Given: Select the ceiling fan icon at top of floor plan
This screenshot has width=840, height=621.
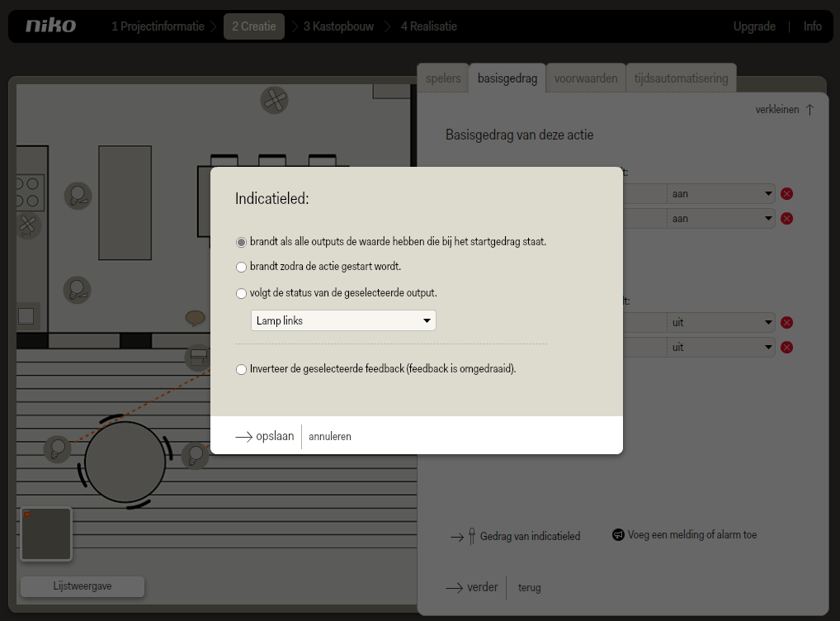Looking at the screenshot, I should (274, 100).
